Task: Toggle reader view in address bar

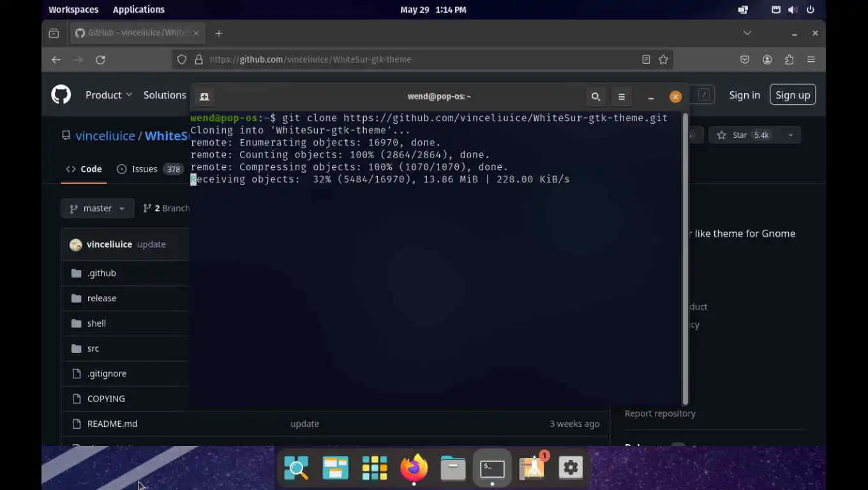Action: tap(646, 59)
